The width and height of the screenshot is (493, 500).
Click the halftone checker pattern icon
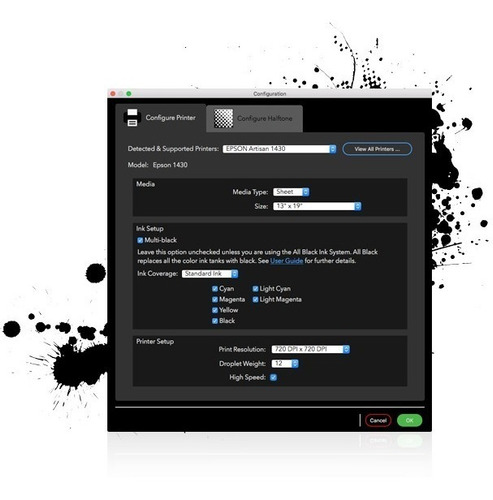[x=223, y=118]
